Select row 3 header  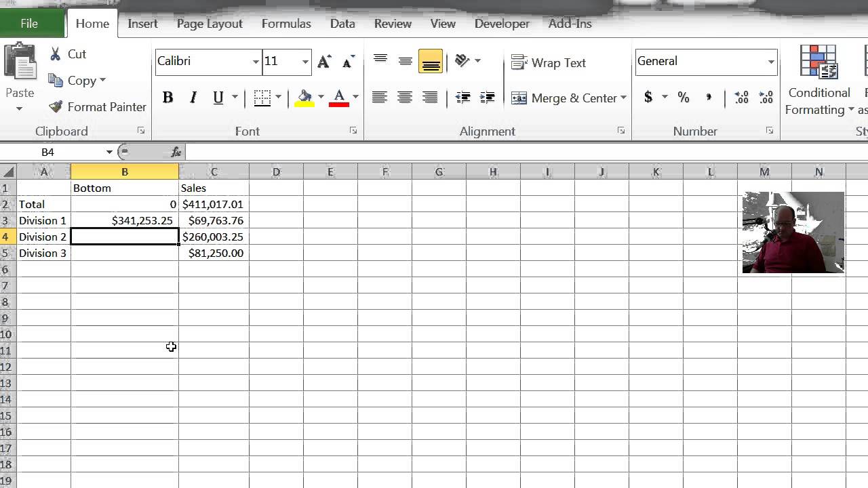(7, 220)
